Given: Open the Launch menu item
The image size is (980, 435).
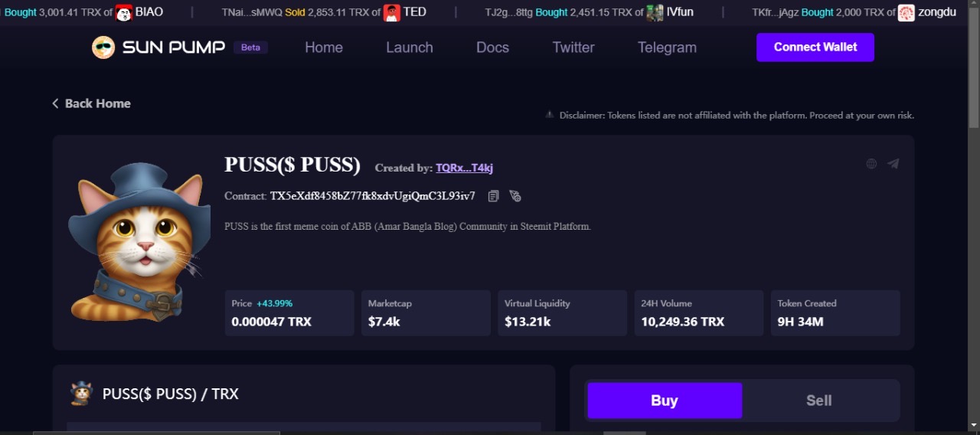Looking at the screenshot, I should (x=410, y=47).
